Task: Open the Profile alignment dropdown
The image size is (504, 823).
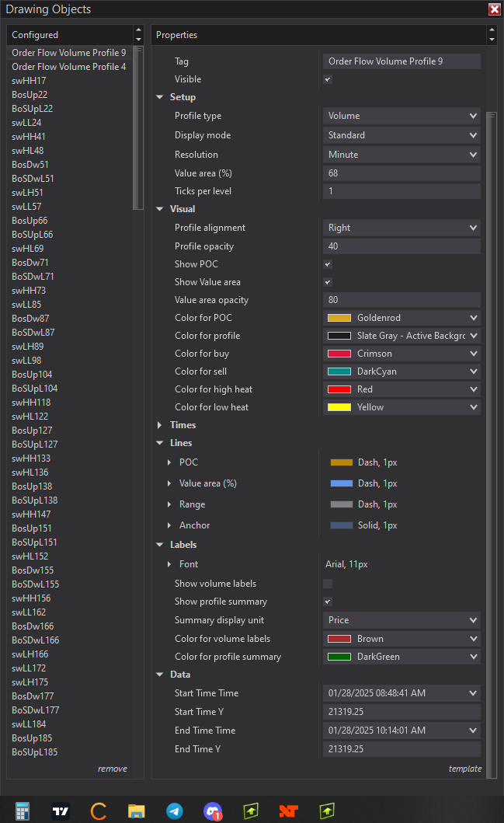Action: tap(401, 228)
